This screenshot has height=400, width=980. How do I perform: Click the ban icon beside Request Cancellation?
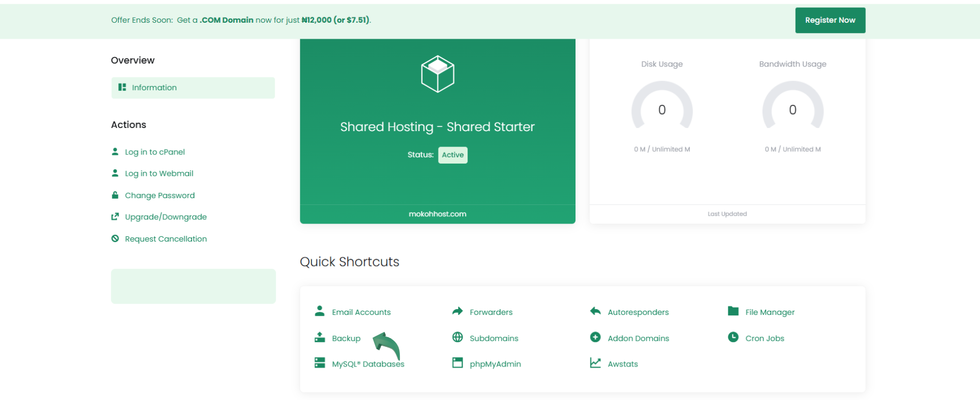pyautogui.click(x=115, y=238)
